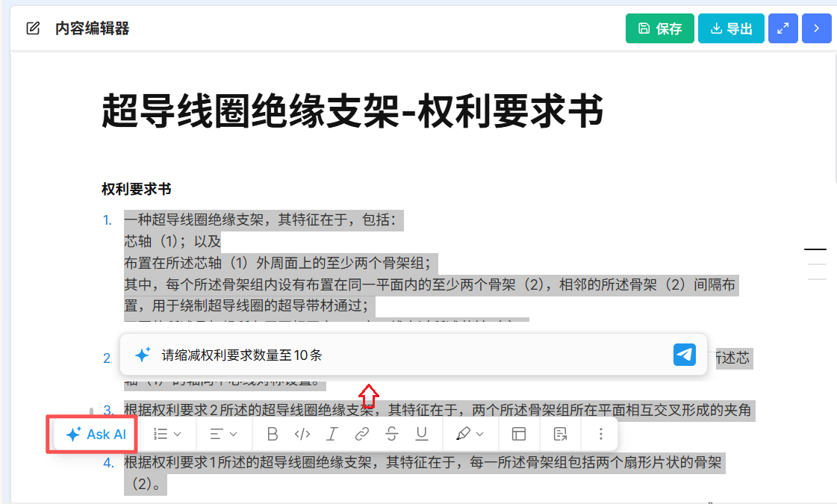Export the document with the 导出 button

(x=731, y=28)
